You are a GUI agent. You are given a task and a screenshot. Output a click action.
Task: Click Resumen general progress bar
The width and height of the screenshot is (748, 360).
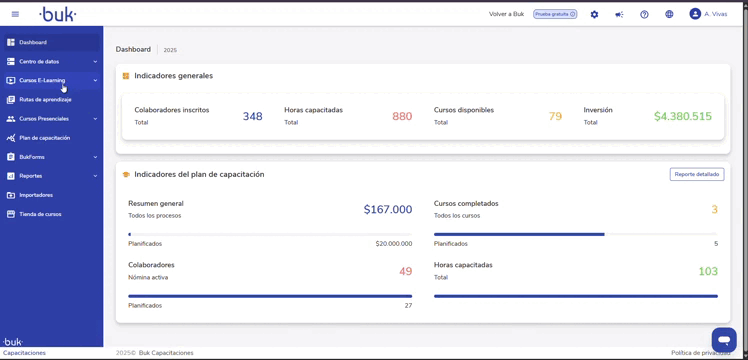click(x=270, y=235)
